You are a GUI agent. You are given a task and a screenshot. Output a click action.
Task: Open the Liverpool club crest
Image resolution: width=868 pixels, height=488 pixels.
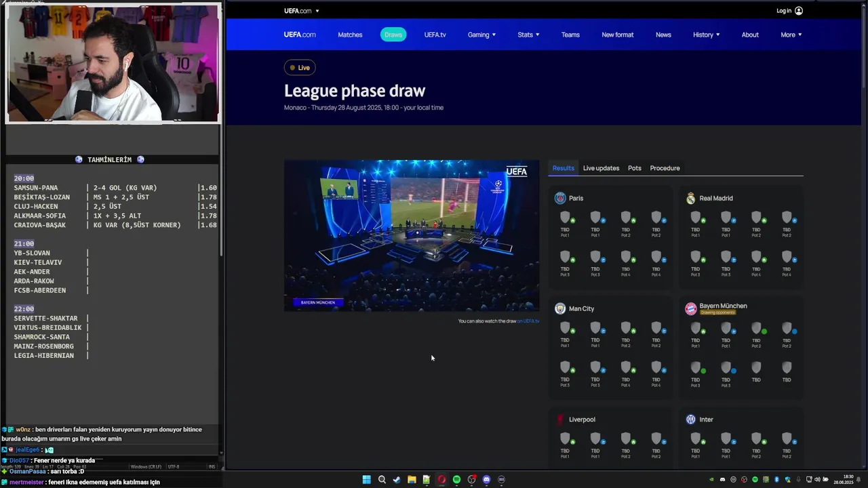point(560,420)
